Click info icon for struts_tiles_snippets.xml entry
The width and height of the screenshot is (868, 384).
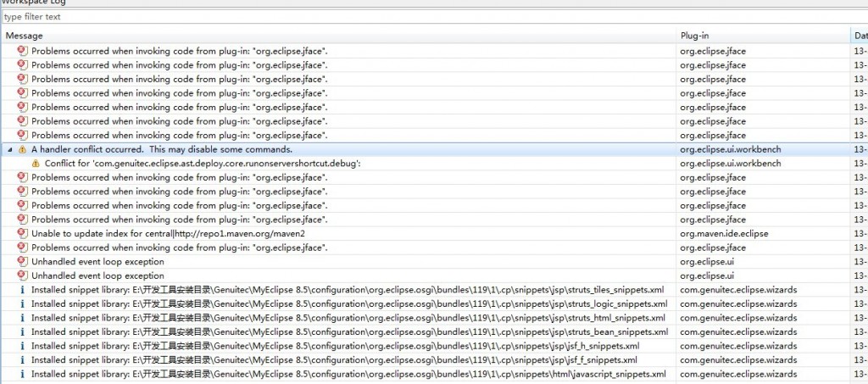tap(23, 290)
